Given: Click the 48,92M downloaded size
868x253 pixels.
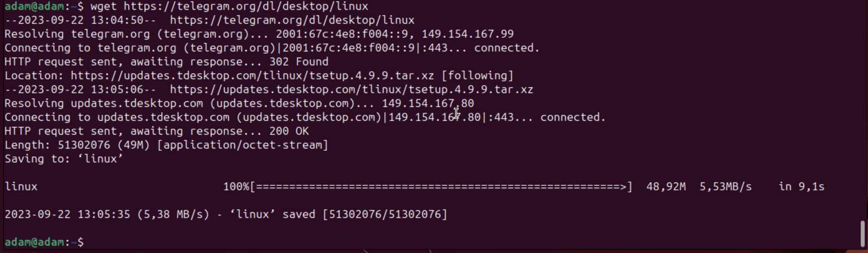Looking at the screenshot, I should pyautogui.click(x=666, y=186).
